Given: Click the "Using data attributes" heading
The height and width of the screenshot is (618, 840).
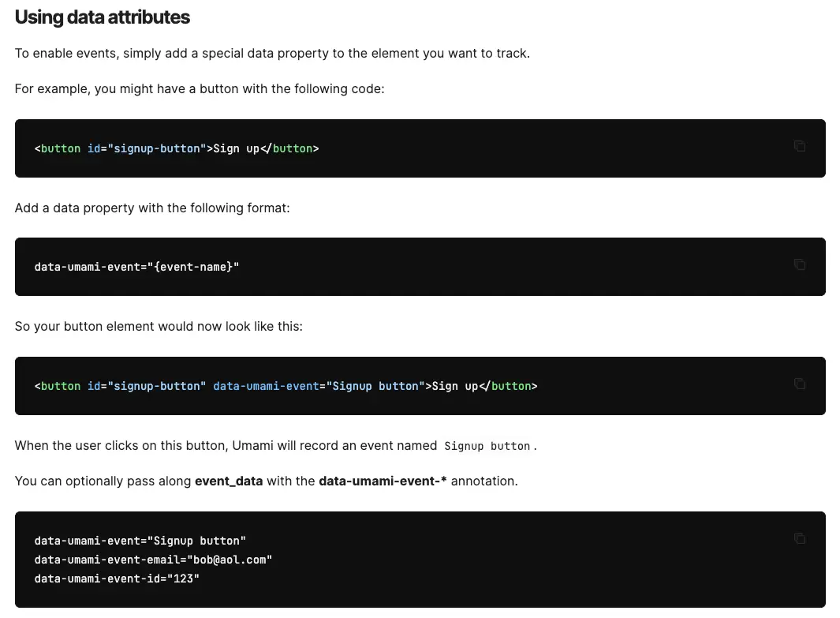Looking at the screenshot, I should pyautogui.click(x=103, y=17).
